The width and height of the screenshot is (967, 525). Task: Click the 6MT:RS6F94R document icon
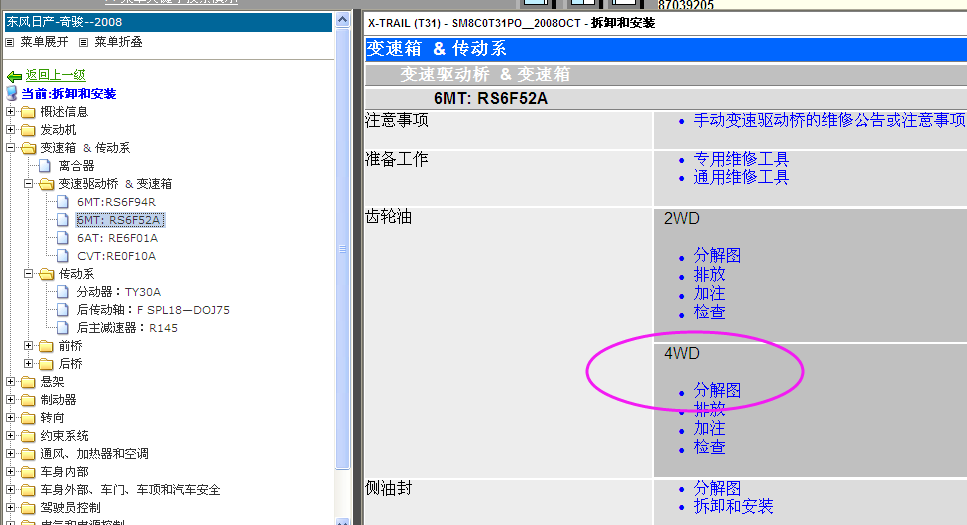tap(63, 202)
